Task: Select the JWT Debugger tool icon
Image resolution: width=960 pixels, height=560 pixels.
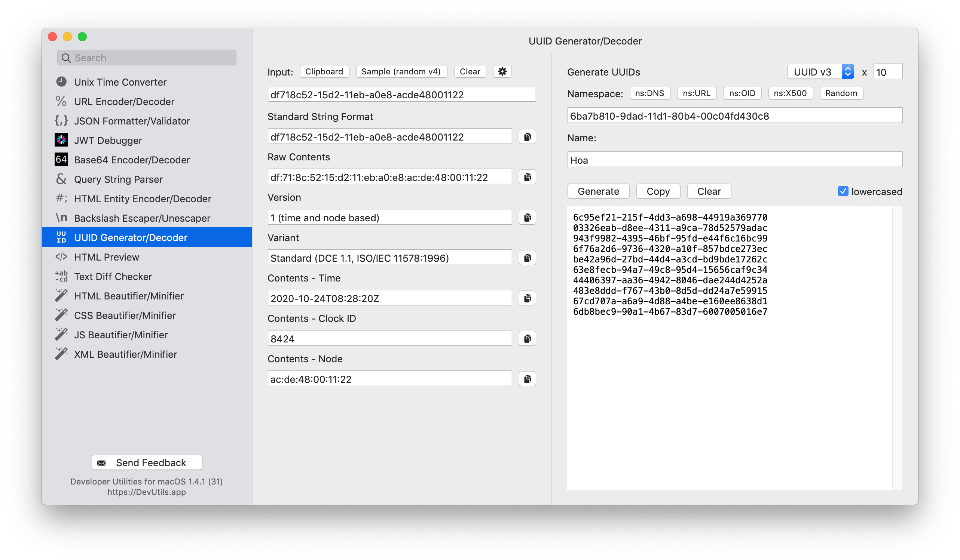Action: pos(63,140)
